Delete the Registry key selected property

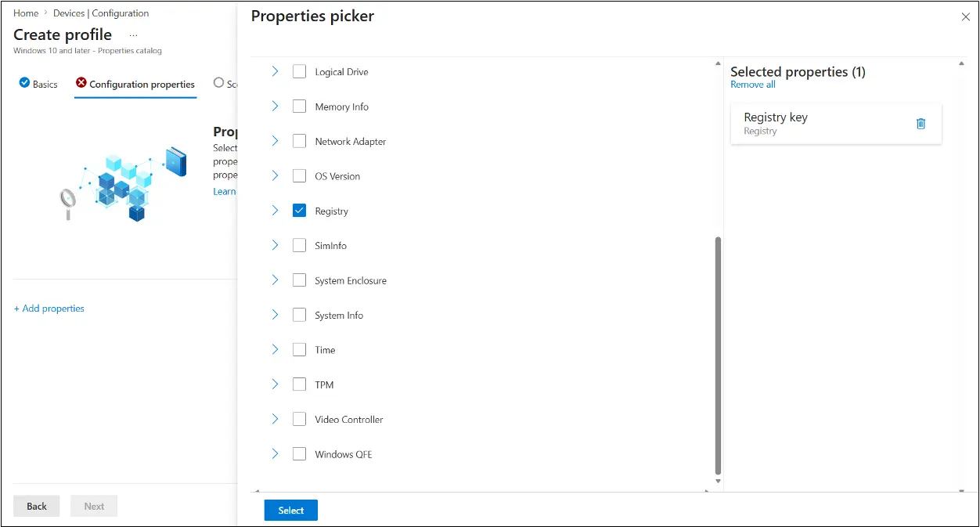[921, 124]
